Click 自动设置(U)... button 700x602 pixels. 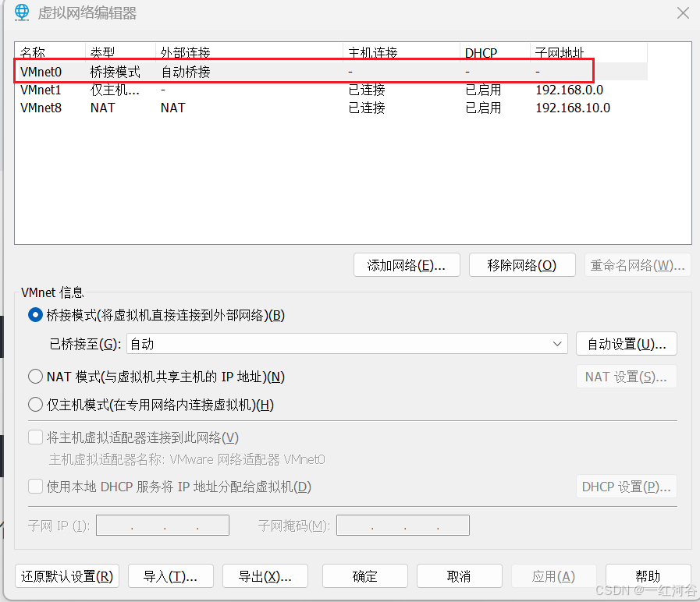point(627,344)
